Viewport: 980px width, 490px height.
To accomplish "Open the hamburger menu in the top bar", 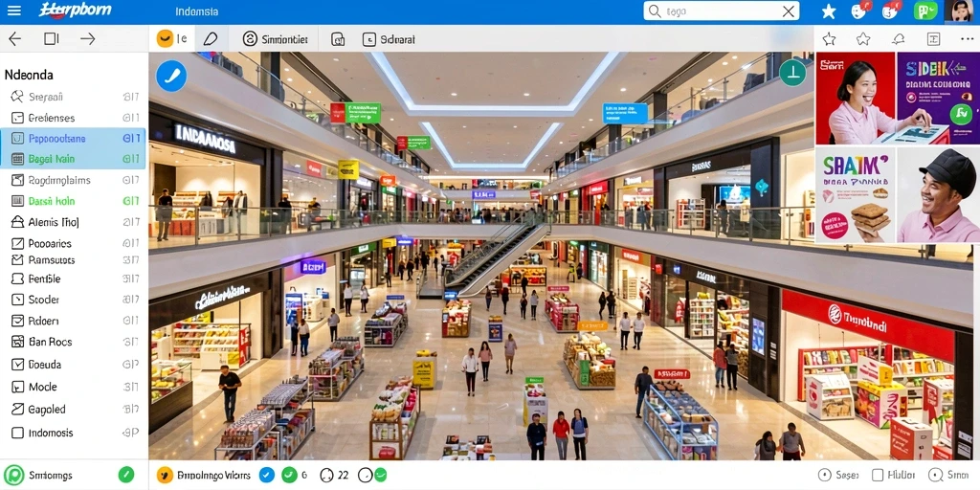I will click(13, 11).
